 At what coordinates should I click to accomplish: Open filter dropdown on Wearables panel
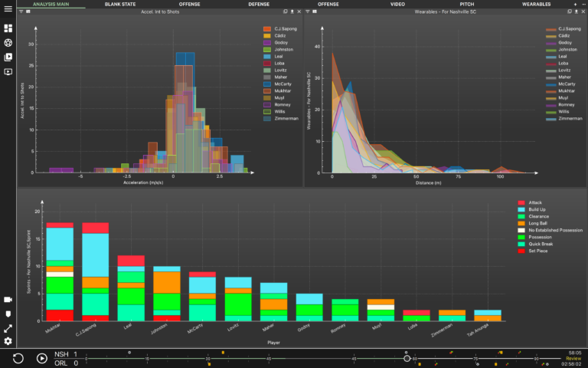[x=308, y=11]
